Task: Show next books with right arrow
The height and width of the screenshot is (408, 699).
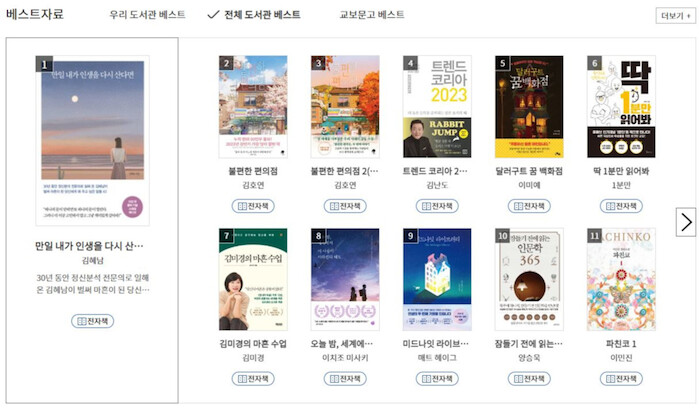Action: (x=686, y=221)
